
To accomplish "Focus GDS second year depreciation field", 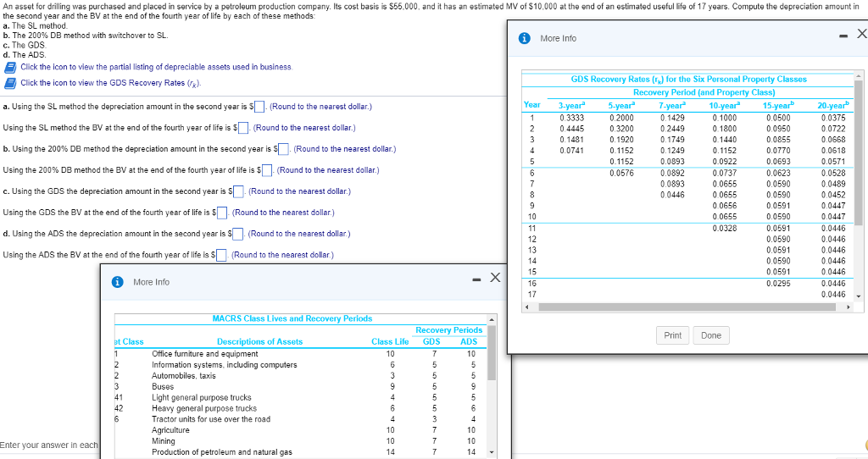I will coord(238,192).
